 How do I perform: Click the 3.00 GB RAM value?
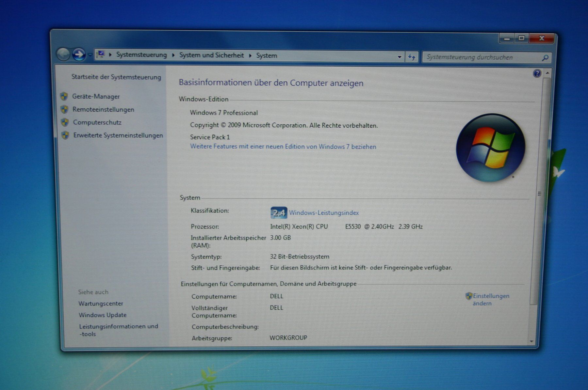[280, 238]
